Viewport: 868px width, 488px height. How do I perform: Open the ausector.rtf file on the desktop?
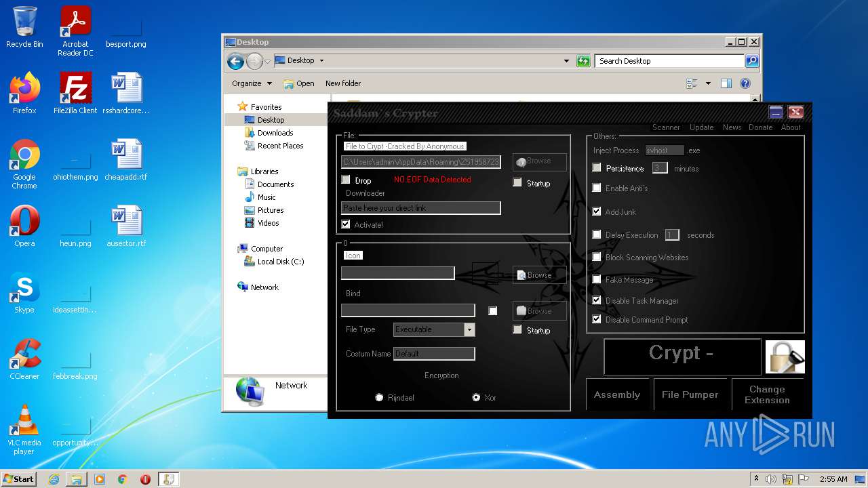[126, 226]
